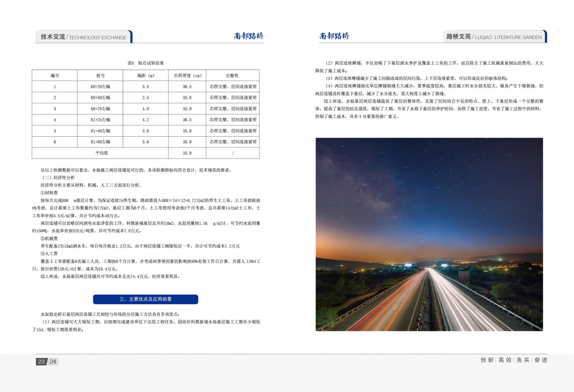
Task: Click the cell K1+80左幅
Action: (100, 142)
